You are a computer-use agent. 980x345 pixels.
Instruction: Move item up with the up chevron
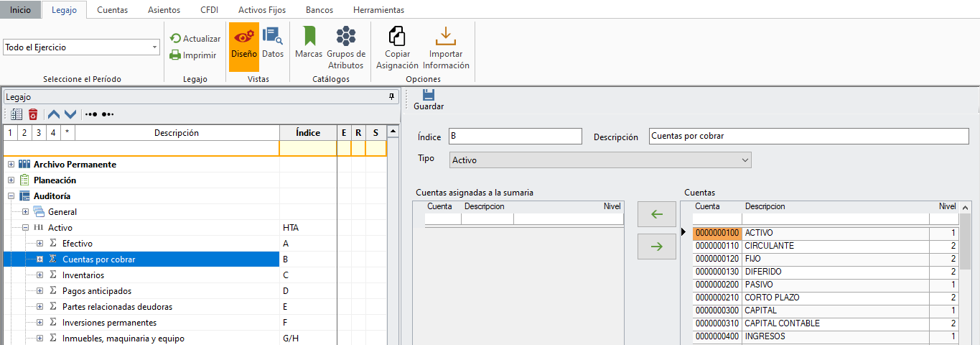pyautogui.click(x=54, y=114)
